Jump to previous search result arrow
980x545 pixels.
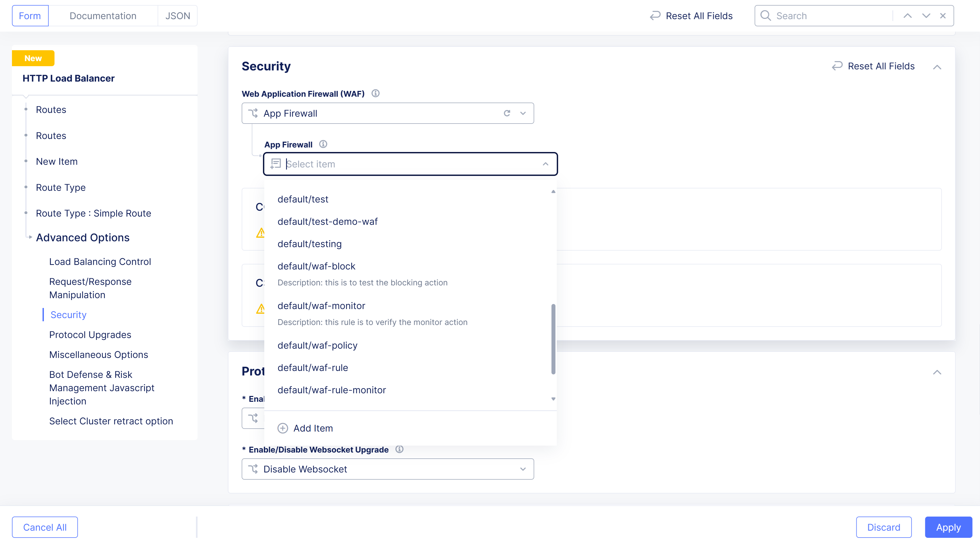[907, 16]
